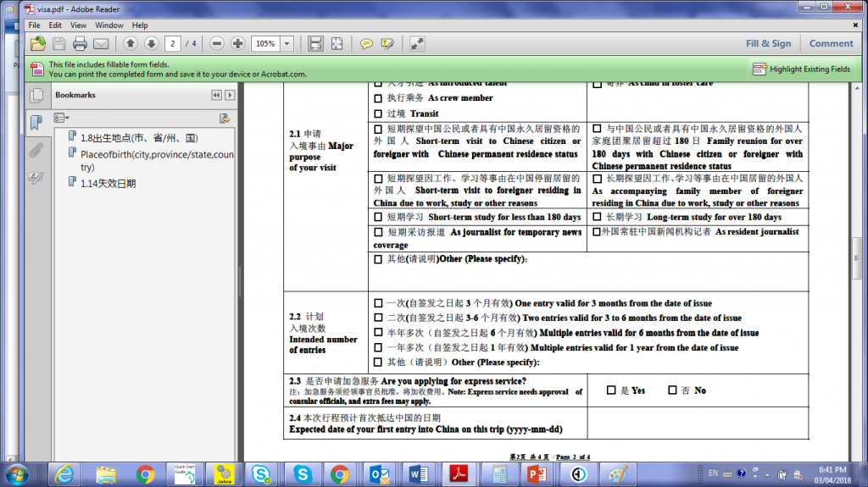Go to the previous page with the up arrow
Image resolution: width=868 pixels, height=487 pixels.
pyautogui.click(x=131, y=43)
